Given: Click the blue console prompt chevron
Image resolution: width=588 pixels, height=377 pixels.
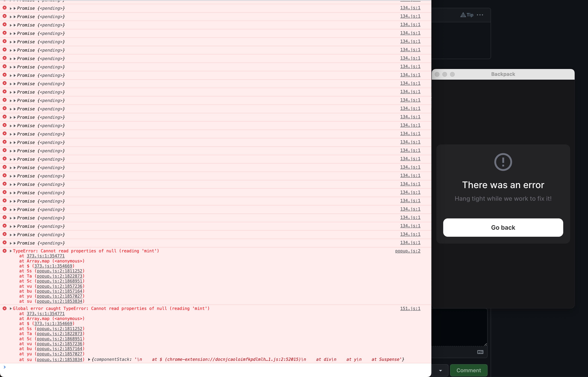Looking at the screenshot, I should coord(4,367).
